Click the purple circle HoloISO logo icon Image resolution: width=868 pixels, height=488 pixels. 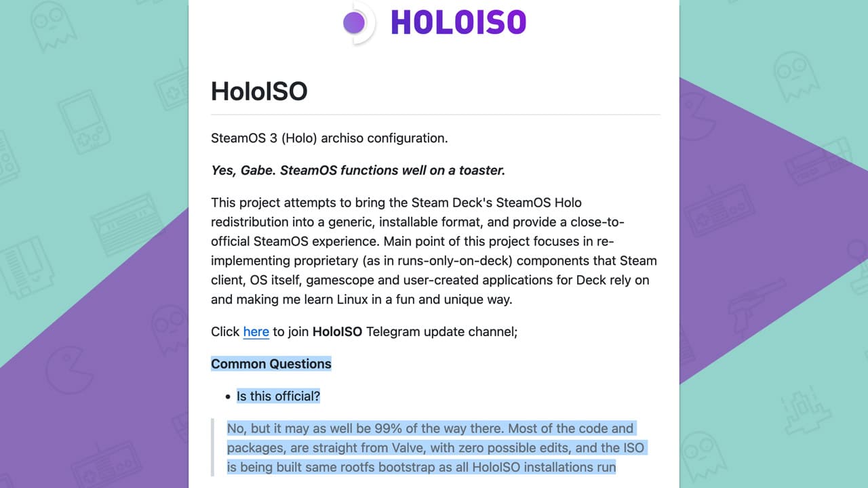(x=355, y=23)
